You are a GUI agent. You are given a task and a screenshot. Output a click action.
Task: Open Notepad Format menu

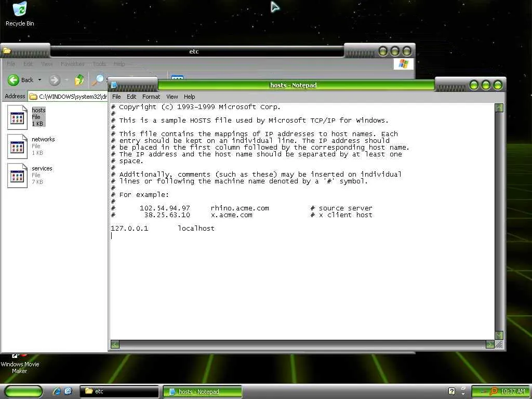point(151,97)
